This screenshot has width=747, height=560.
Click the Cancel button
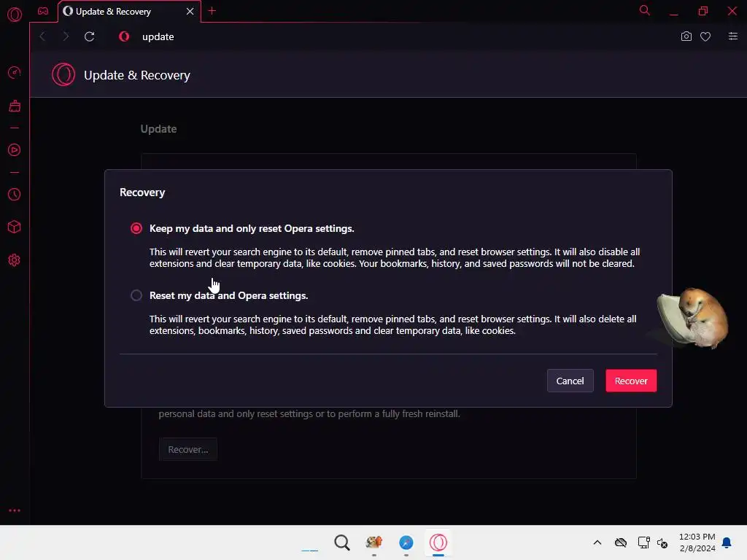tap(570, 381)
